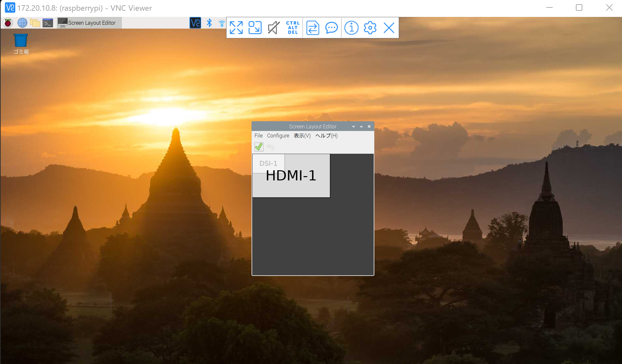The image size is (622, 364).
Task: Open the file manager from the taskbar
Action: [x=35, y=23]
